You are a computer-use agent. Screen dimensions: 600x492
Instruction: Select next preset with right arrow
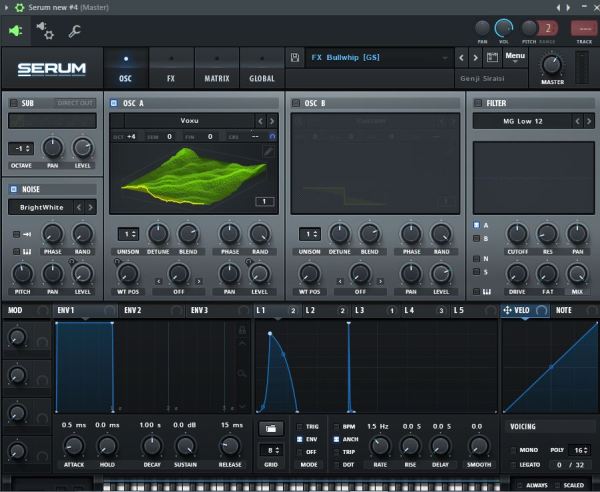click(x=476, y=58)
